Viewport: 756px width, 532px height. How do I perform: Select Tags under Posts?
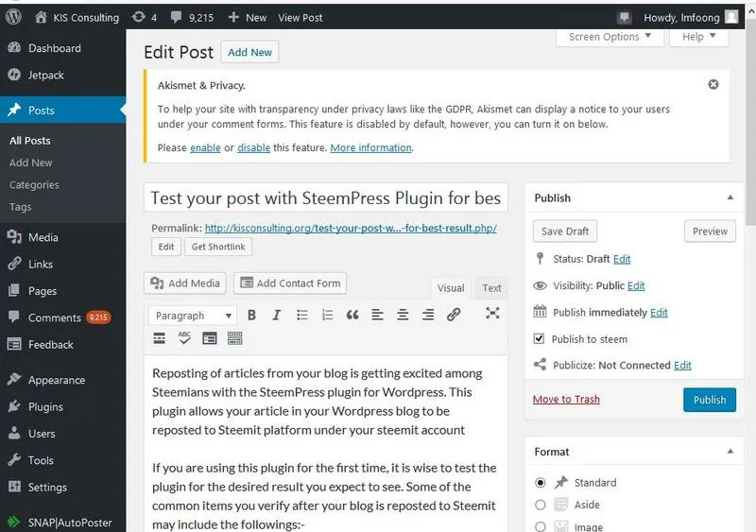pyautogui.click(x=20, y=207)
